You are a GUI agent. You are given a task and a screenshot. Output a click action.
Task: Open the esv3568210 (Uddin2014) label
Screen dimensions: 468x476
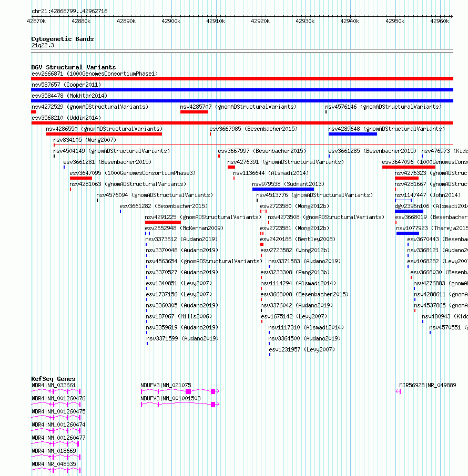click(x=66, y=118)
